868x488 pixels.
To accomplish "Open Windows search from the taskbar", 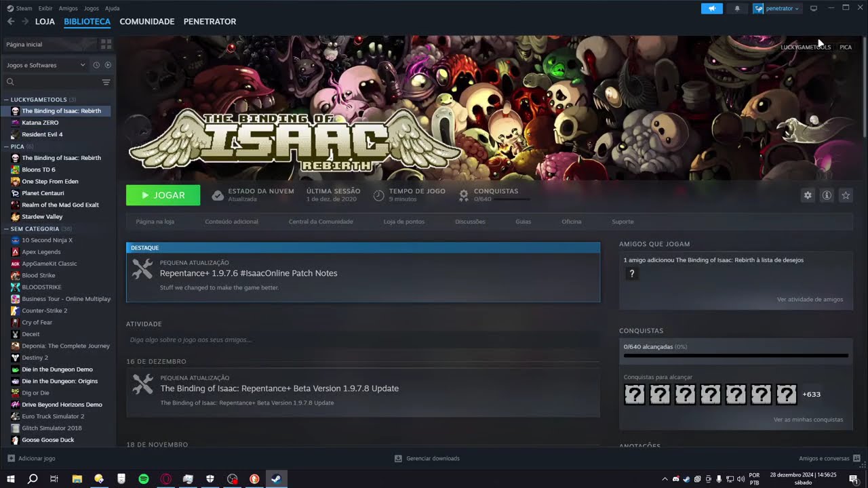I will [x=32, y=479].
